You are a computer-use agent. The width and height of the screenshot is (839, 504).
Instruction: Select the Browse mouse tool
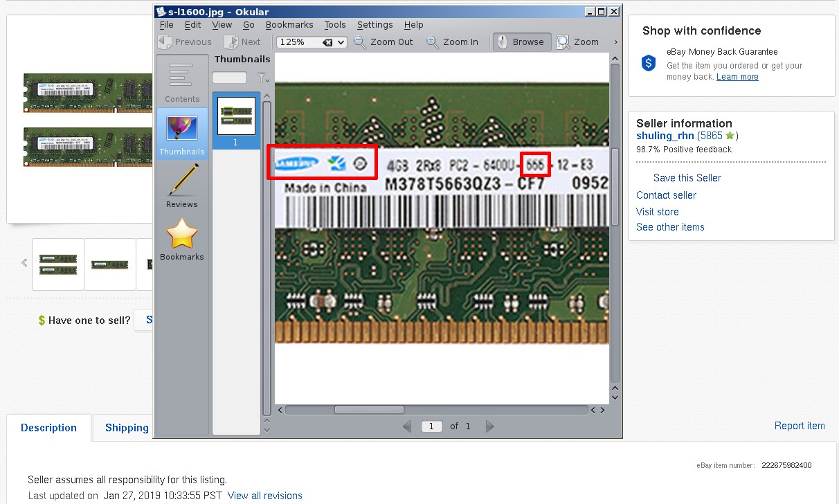coord(522,42)
